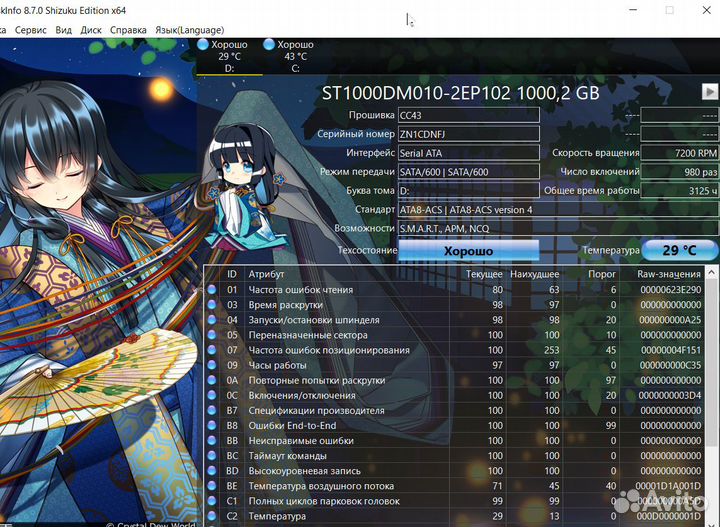Click the serial number field ZN1CDNFJ

468,134
